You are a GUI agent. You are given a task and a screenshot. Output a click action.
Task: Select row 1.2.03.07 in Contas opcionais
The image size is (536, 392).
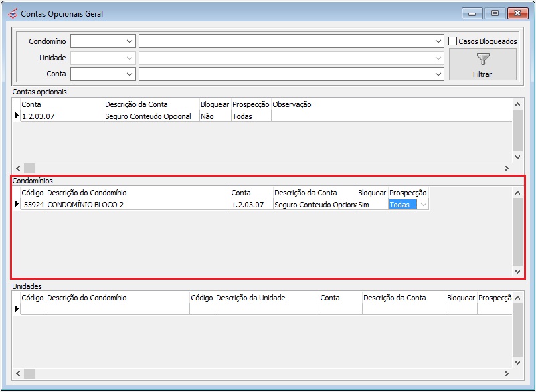click(x=60, y=116)
